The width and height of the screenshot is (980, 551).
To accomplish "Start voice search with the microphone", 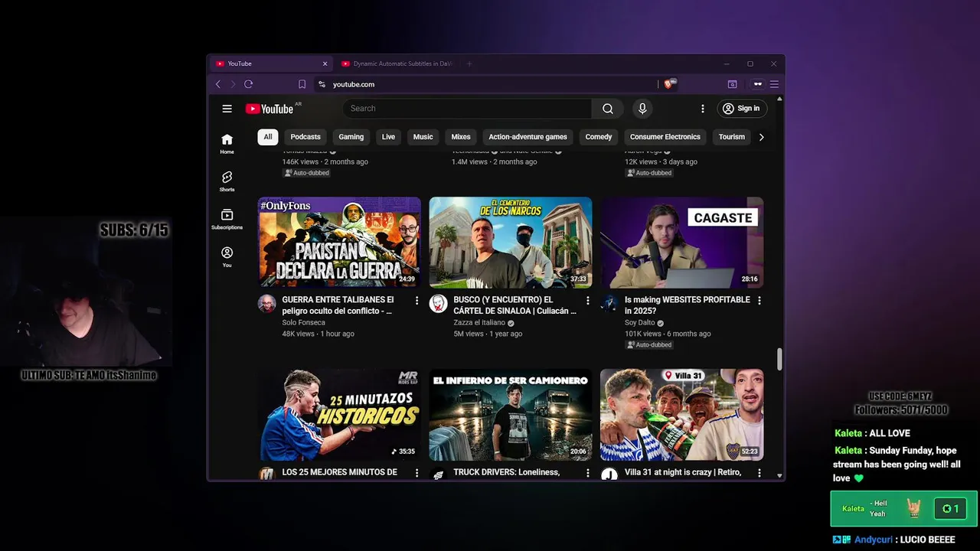I will 642,109.
